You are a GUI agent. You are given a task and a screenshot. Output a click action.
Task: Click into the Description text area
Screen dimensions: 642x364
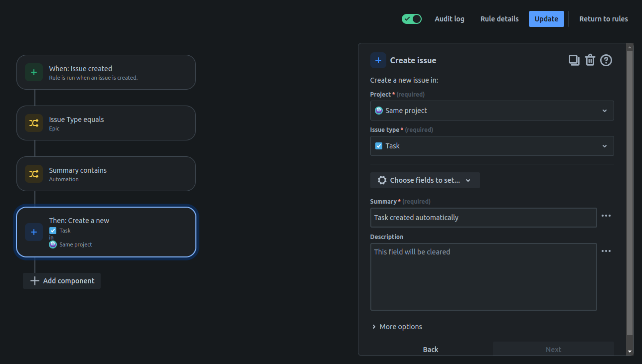[x=483, y=277]
